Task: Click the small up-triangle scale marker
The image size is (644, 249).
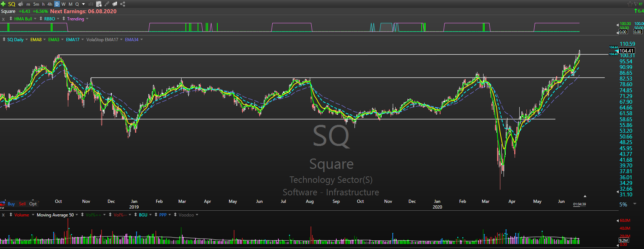Action: pos(585,196)
